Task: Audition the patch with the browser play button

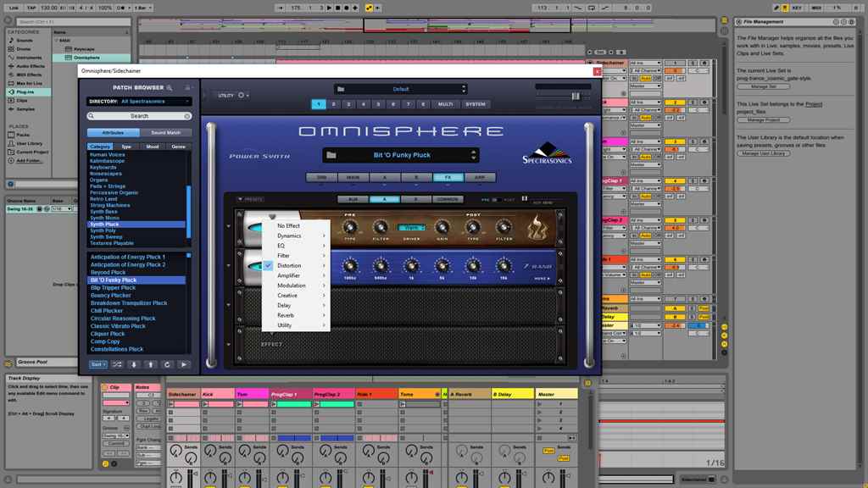Action: click(x=184, y=364)
